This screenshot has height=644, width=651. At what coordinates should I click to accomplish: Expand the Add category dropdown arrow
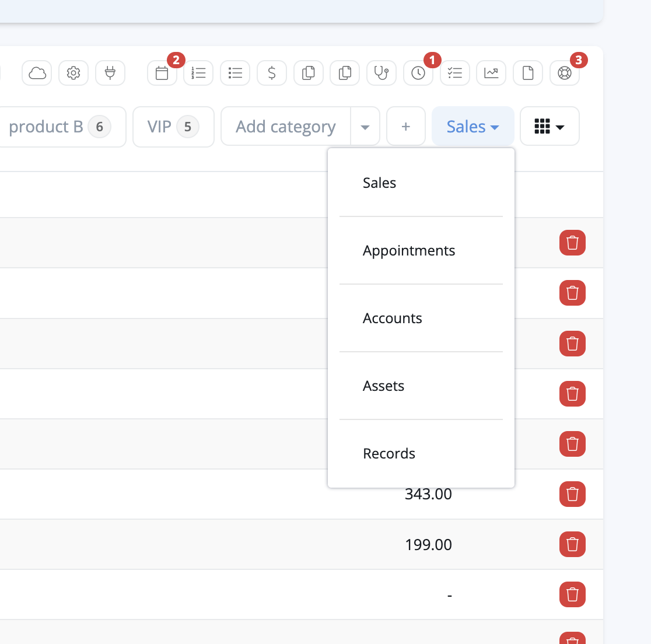pos(365,127)
